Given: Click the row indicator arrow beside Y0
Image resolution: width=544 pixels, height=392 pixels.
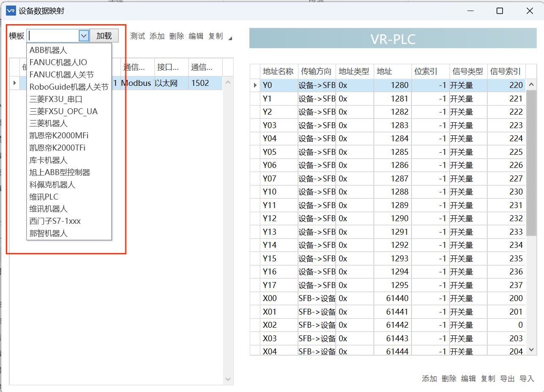Looking at the screenshot, I should point(255,85).
